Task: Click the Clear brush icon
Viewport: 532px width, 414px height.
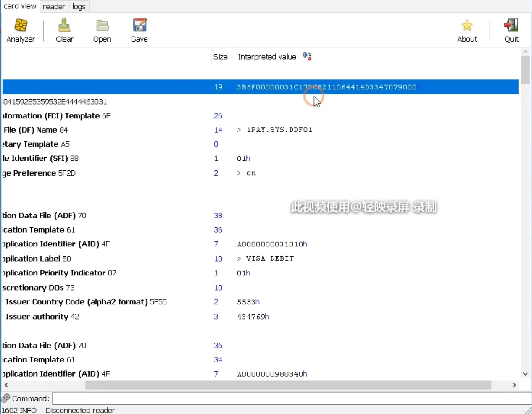Action: [64, 26]
